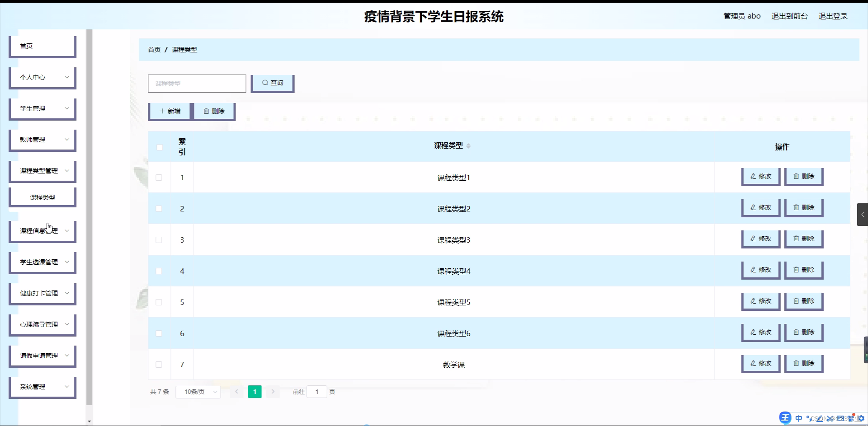Click the 查询 search magnifier icon
This screenshot has height=426, width=868.
(x=266, y=83)
